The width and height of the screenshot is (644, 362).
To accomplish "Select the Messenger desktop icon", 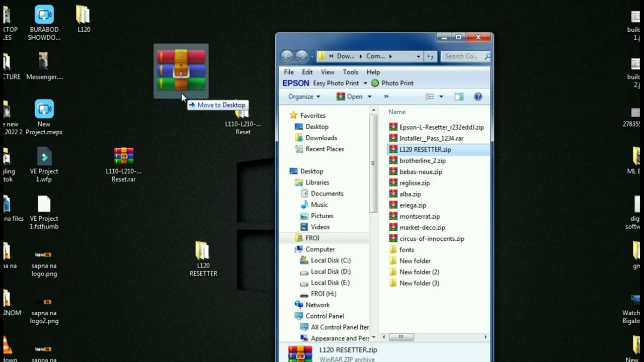I will click(x=44, y=66).
